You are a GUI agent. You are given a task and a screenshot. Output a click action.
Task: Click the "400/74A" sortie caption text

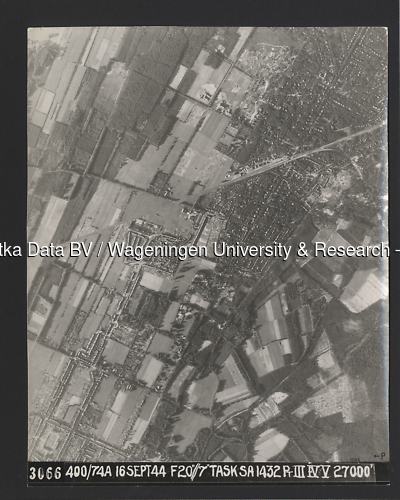click(x=88, y=472)
